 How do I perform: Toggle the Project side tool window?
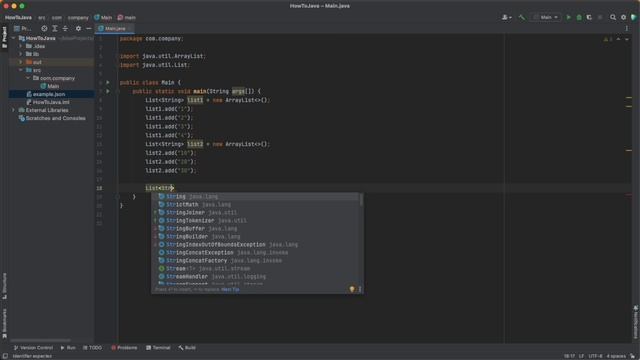(4, 37)
